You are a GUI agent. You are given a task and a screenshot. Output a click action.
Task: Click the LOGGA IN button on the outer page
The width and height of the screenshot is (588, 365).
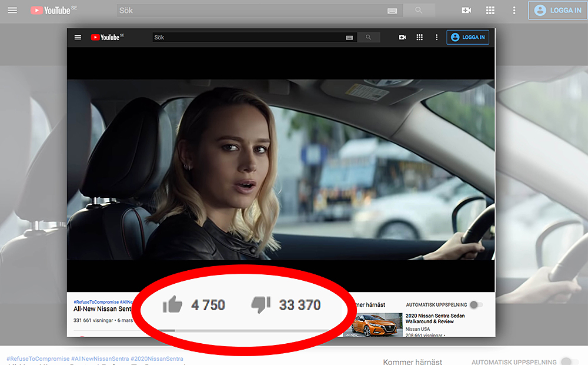click(x=557, y=11)
